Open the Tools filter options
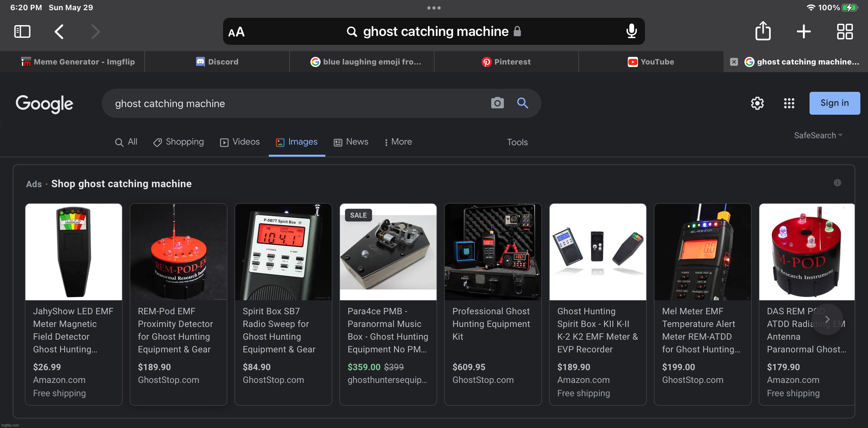This screenshot has width=868, height=428. click(x=517, y=142)
